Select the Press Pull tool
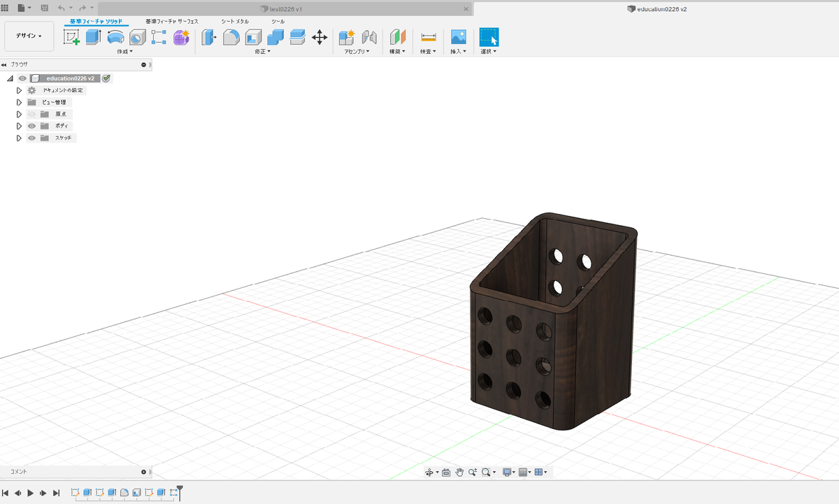Image resolution: width=839 pixels, height=504 pixels. coord(209,37)
